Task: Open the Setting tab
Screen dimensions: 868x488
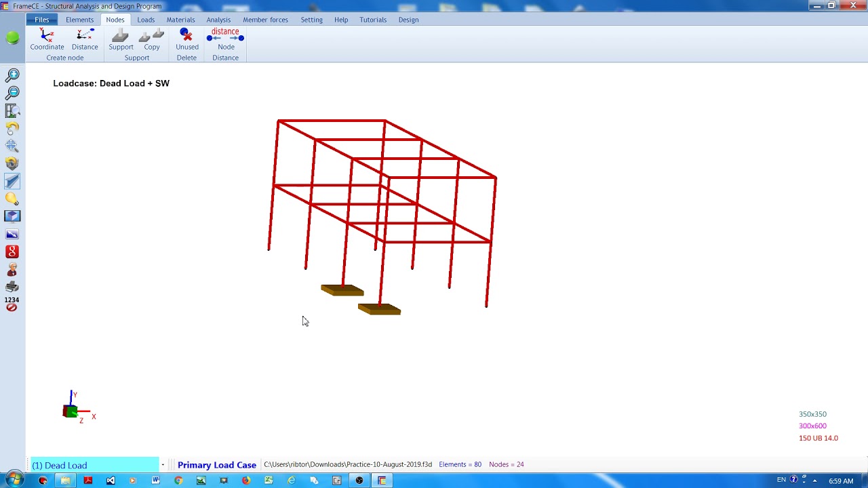Action: click(x=311, y=20)
